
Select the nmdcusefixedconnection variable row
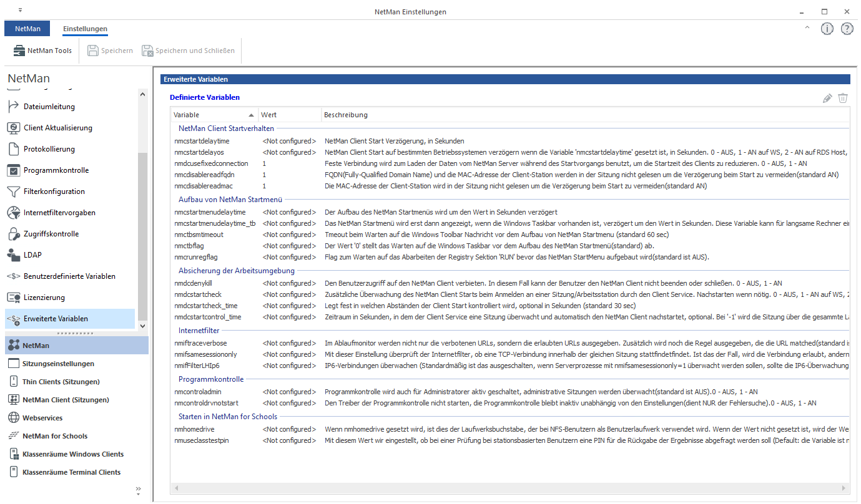click(x=211, y=163)
